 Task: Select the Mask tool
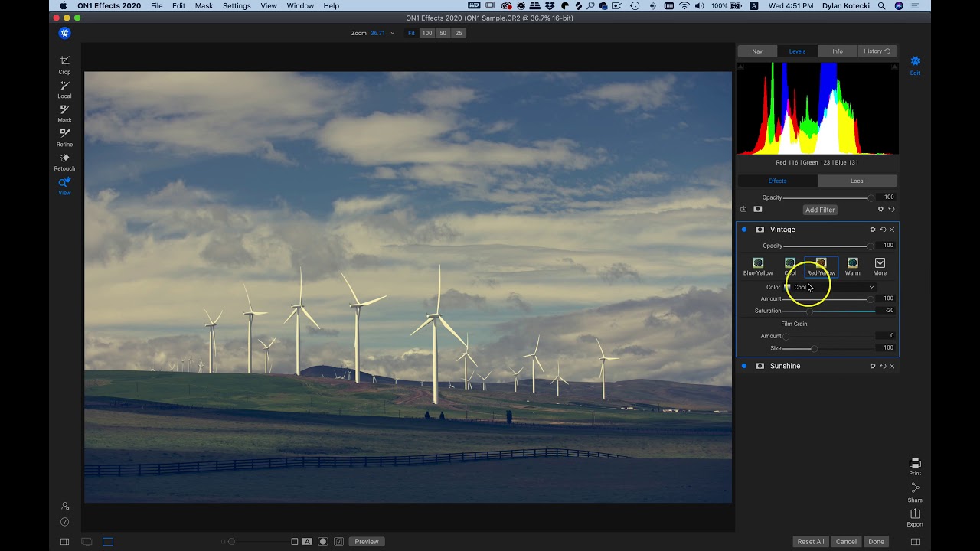[64, 113]
